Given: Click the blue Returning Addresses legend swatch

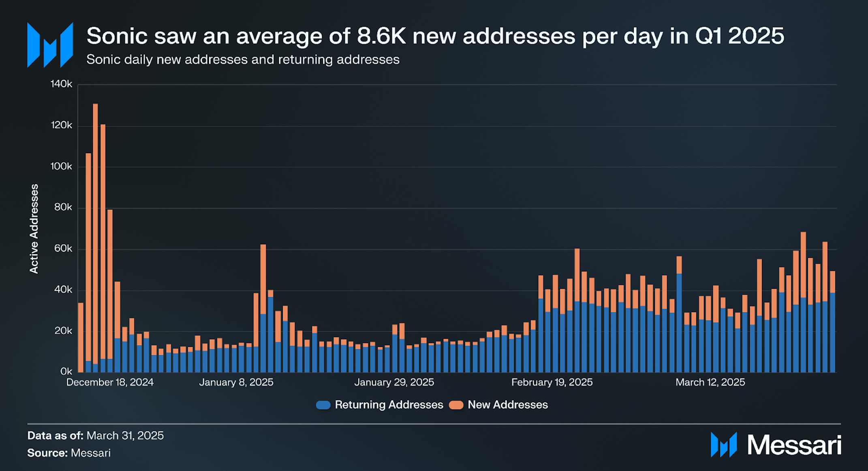Looking at the screenshot, I should click(323, 405).
